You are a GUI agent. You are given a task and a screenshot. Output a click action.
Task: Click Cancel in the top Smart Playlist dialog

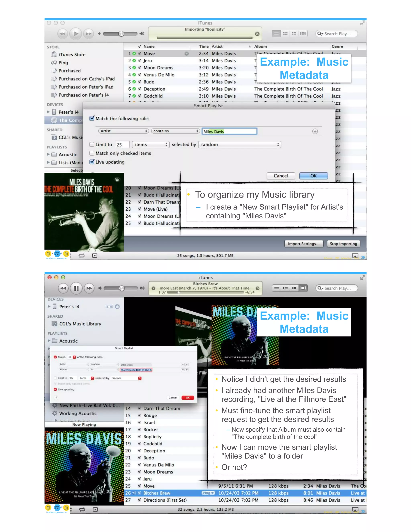tap(281, 176)
